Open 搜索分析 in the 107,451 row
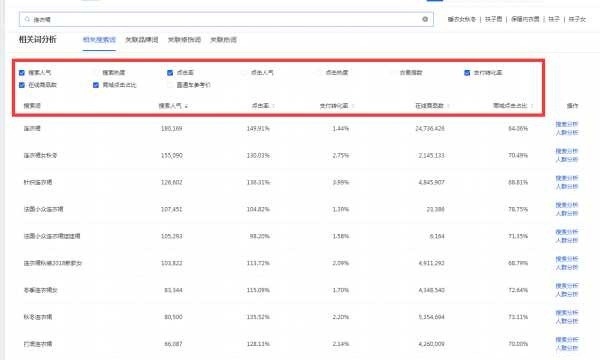This screenshot has height=360, width=600. pyautogui.click(x=567, y=205)
